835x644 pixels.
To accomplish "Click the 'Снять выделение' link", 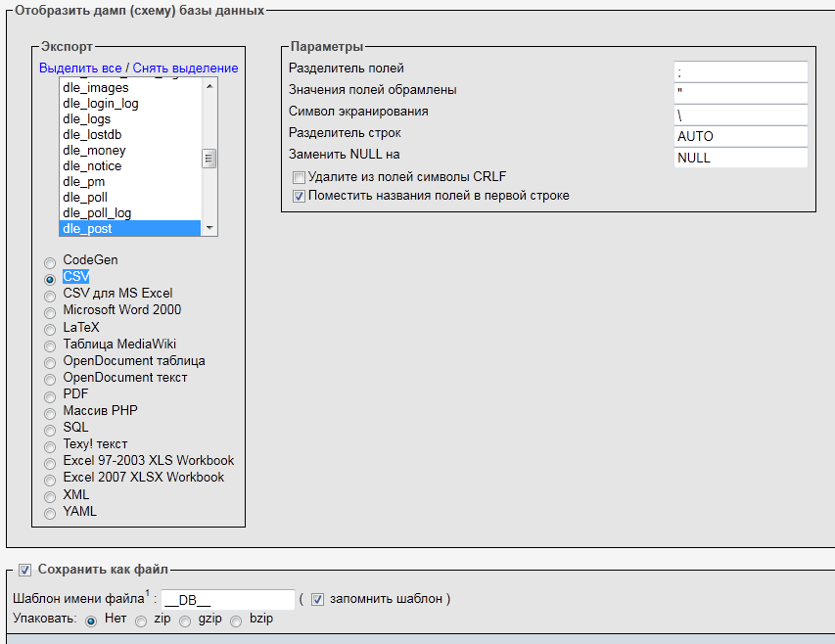I will pyautogui.click(x=185, y=68).
